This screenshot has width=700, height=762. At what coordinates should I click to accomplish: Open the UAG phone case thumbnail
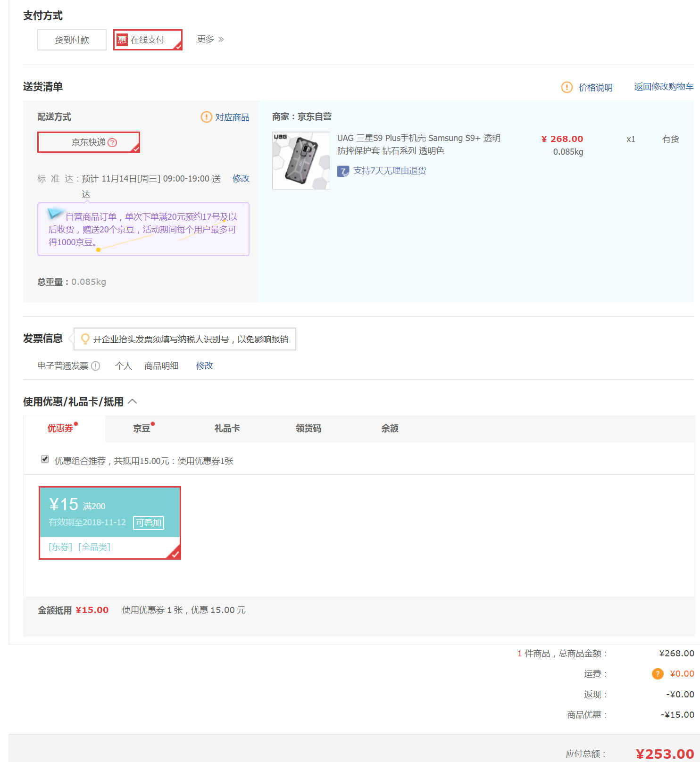pos(301,160)
